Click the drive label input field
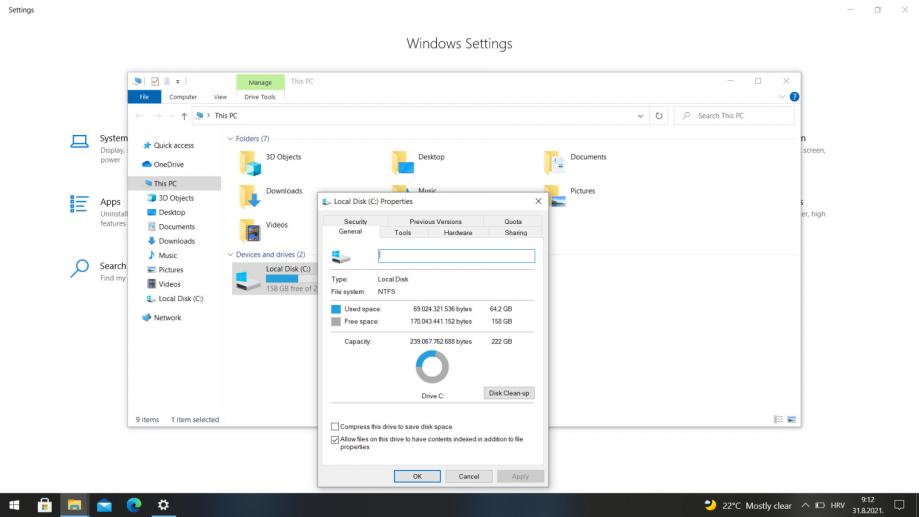919x517 pixels. (x=457, y=256)
